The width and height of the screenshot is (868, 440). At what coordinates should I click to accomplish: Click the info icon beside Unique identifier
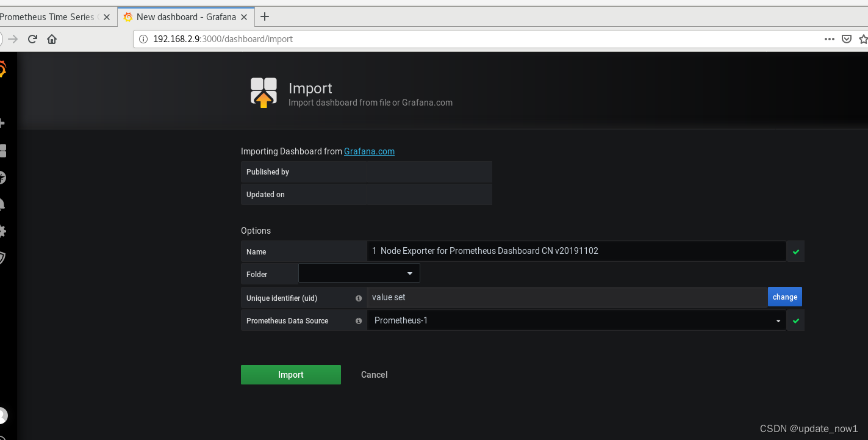[359, 298]
